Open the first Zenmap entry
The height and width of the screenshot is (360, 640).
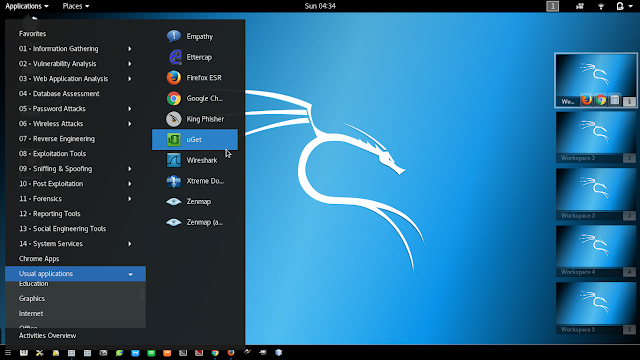click(195, 202)
